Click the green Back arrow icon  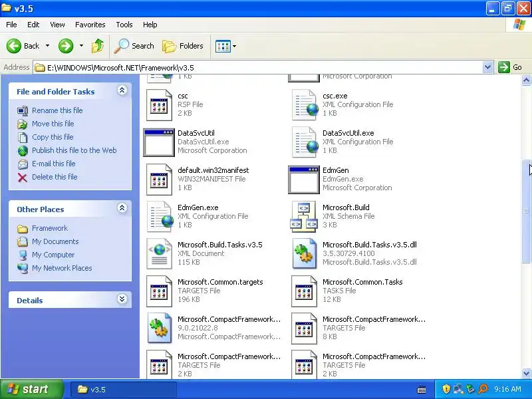(14, 46)
